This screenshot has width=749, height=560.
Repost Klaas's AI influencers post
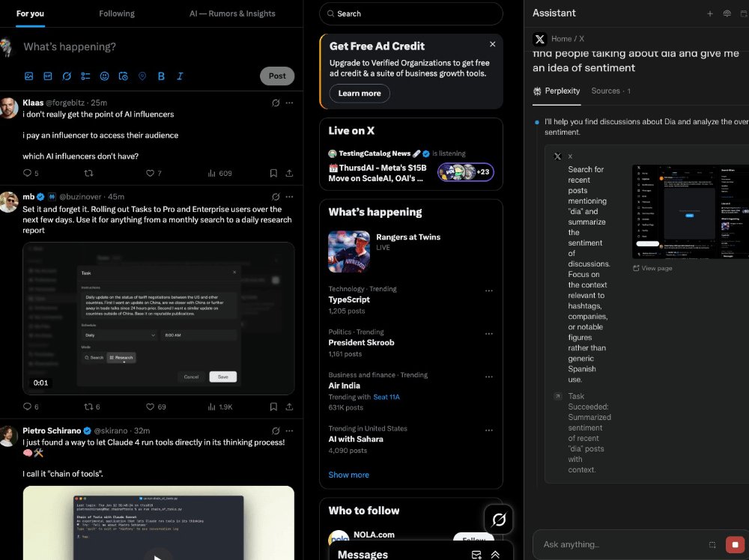click(x=89, y=173)
